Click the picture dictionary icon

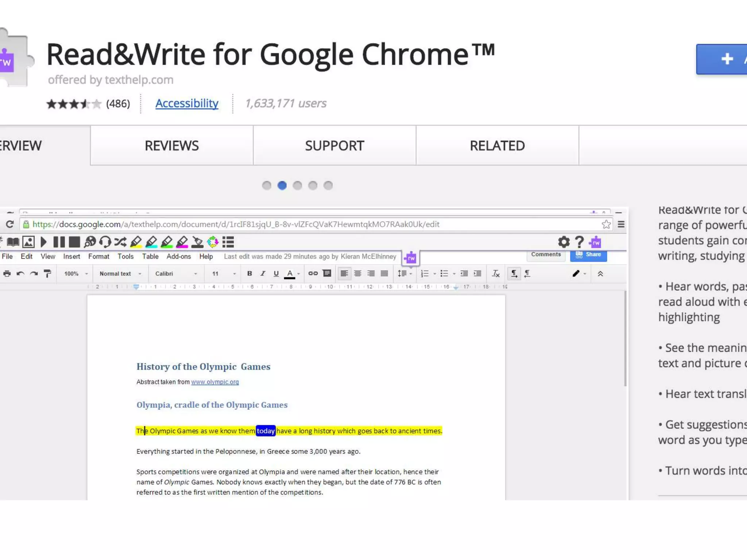(x=28, y=242)
